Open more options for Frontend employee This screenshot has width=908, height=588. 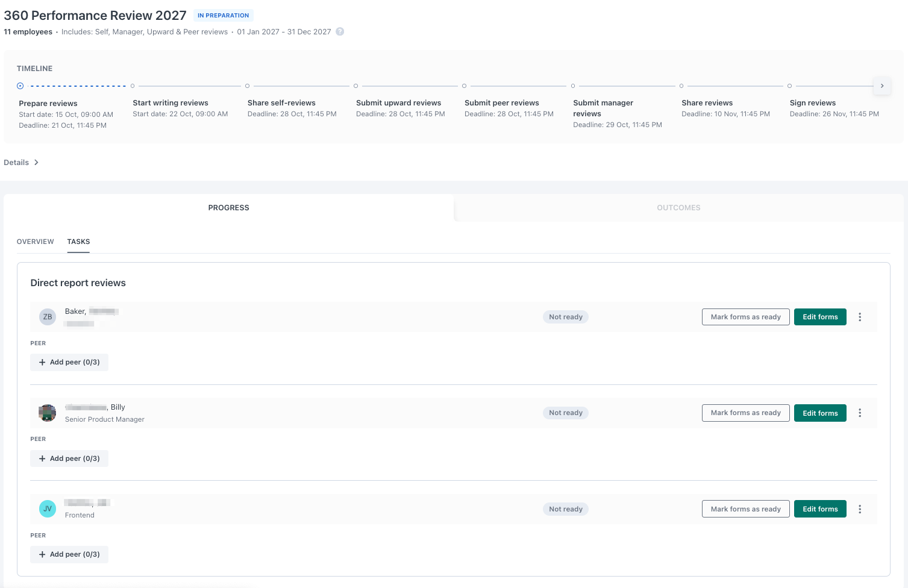pos(860,509)
